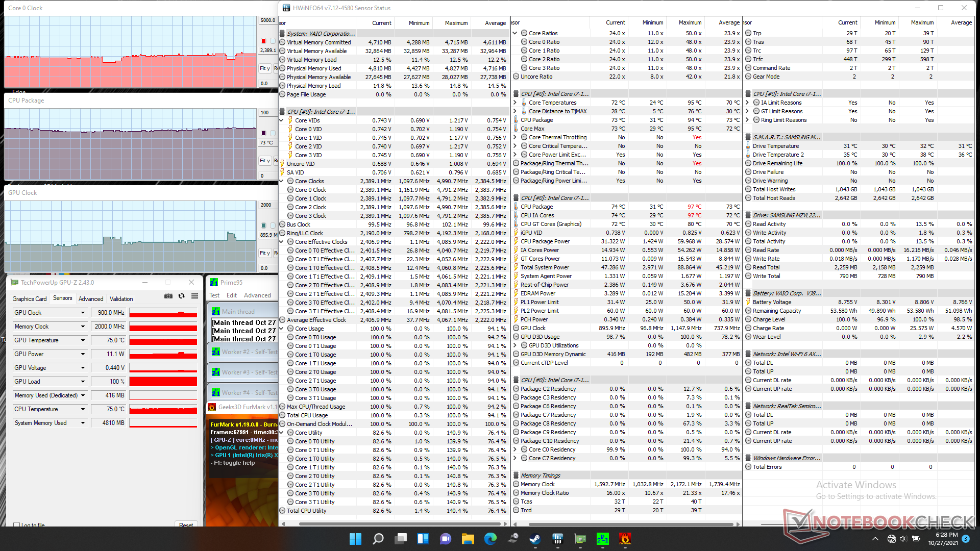The width and height of the screenshot is (980, 551).
Task: Open the GPU Clock sensor dropdown
Action: pos(83,313)
